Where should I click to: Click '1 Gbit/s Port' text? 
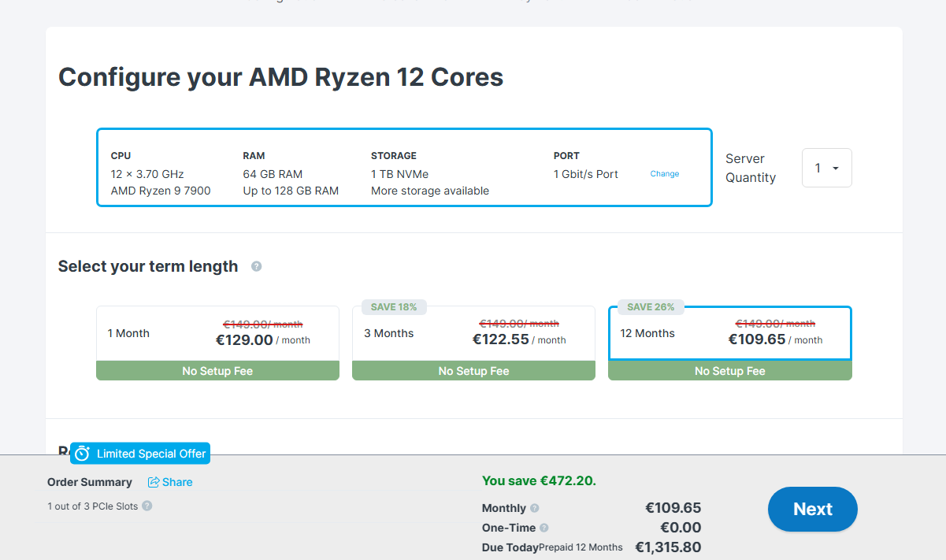point(586,174)
